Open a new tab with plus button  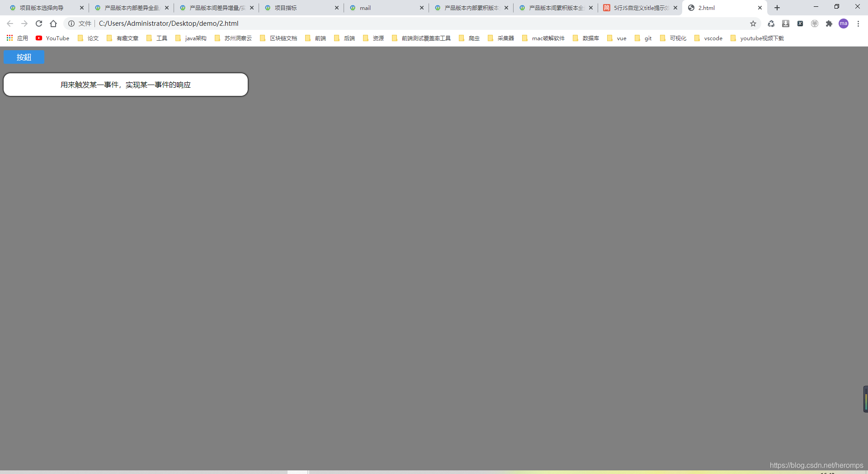coord(777,8)
